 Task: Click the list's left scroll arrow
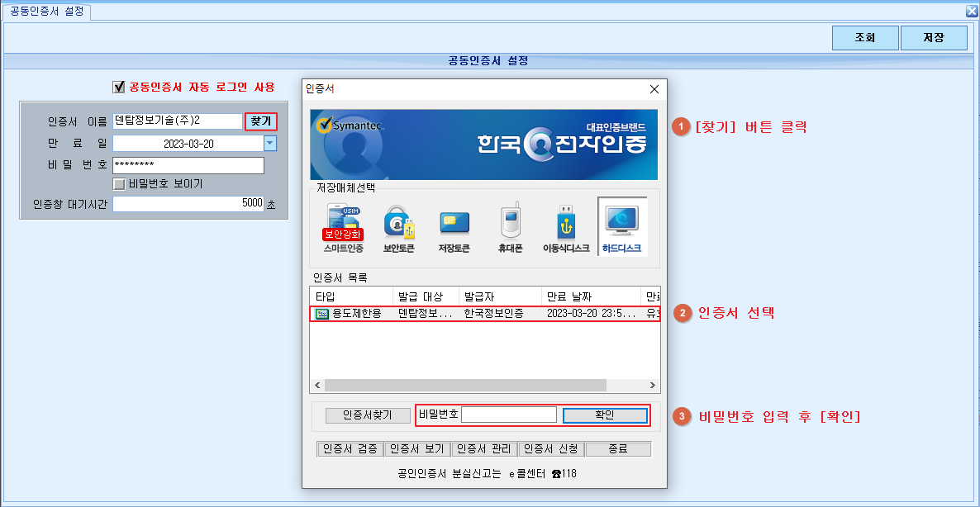(x=317, y=386)
